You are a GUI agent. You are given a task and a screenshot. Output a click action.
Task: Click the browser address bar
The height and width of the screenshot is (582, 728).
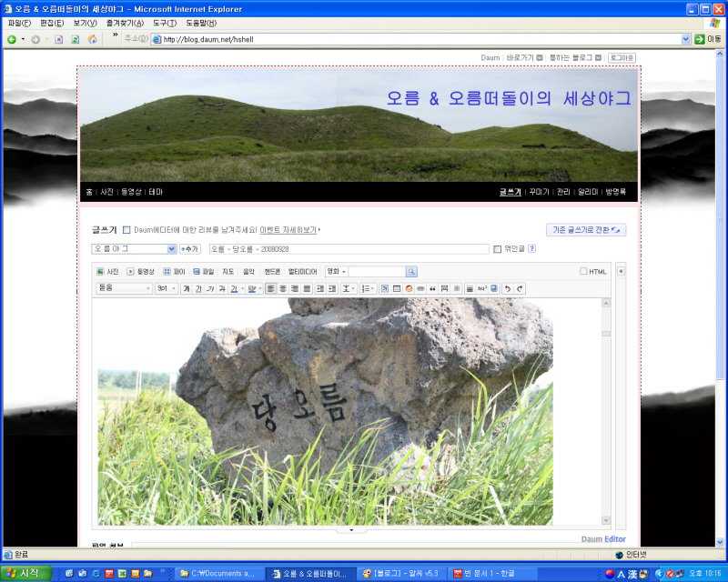[421, 39]
